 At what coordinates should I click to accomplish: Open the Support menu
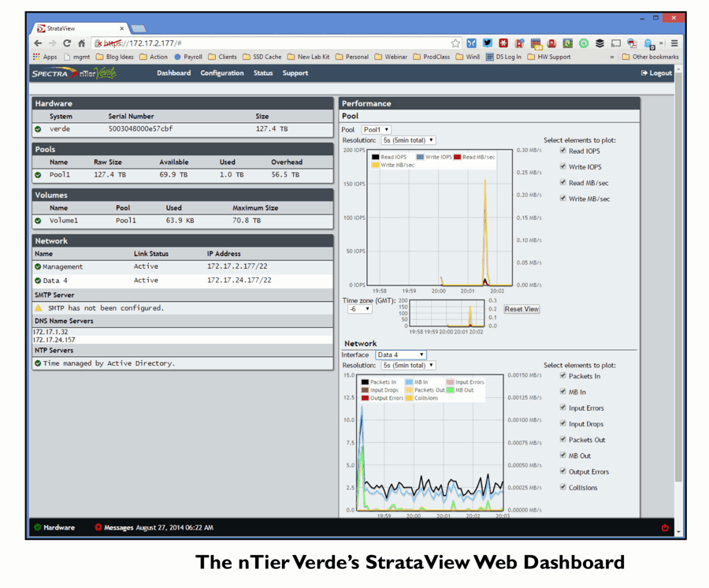[295, 73]
